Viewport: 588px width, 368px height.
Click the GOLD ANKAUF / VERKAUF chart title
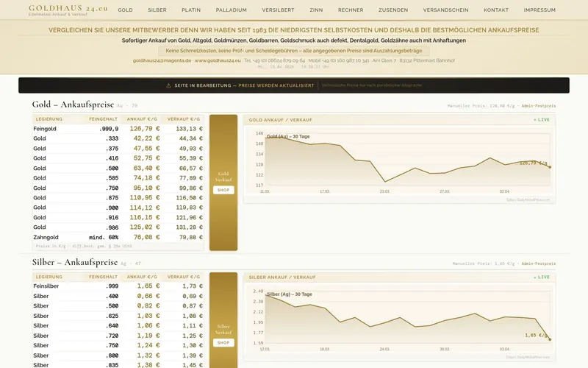pyautogui.click(x=281, y=120)
